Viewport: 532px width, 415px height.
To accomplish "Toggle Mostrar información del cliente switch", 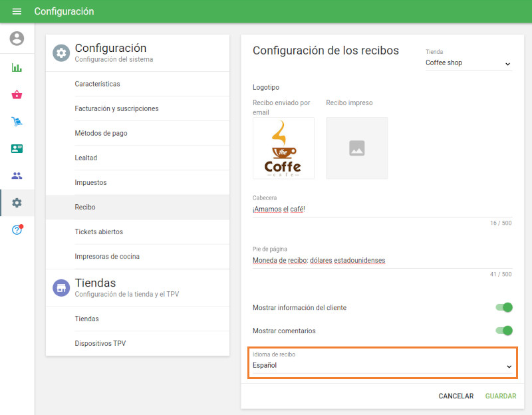I will [x=504, y=307].
